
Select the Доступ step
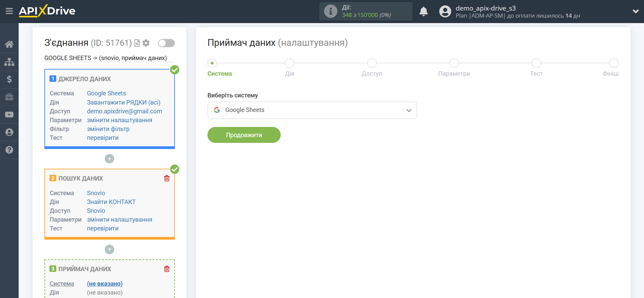[x=372, y=63]
